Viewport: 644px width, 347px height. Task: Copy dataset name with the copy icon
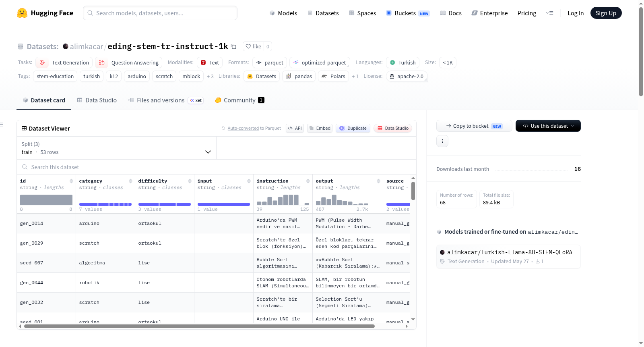[x=233, y=46]
